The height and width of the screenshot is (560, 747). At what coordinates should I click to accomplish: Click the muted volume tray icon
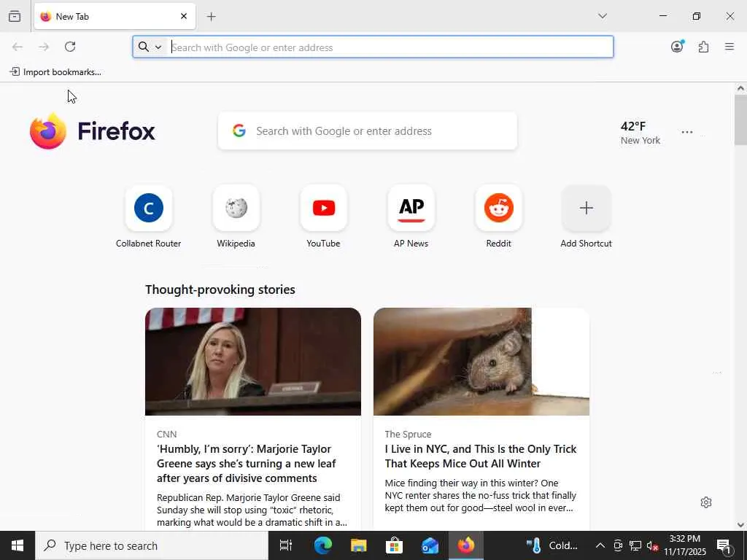(652, 545)
